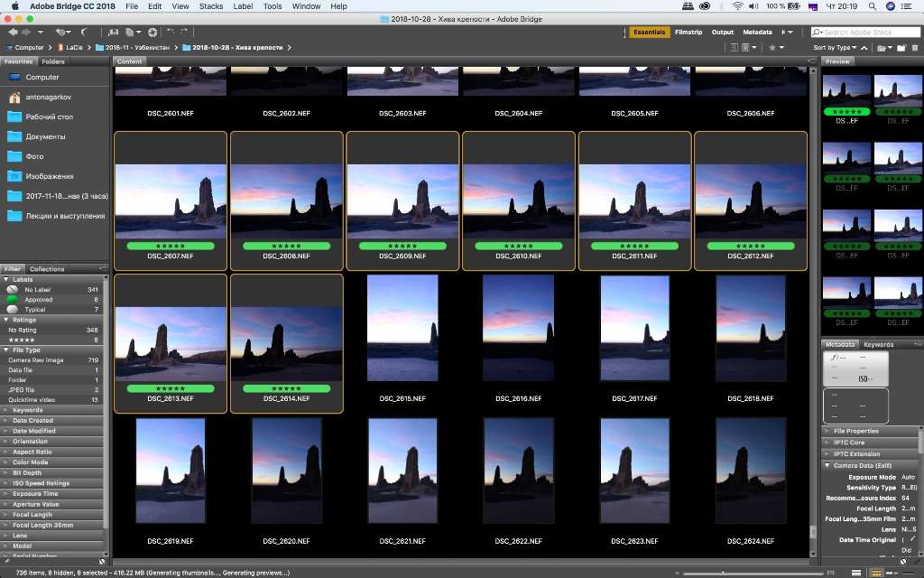The width and height of the screenshot is (924, 578).
Task: Switch to the Output workspace
Action: (723, 32)
